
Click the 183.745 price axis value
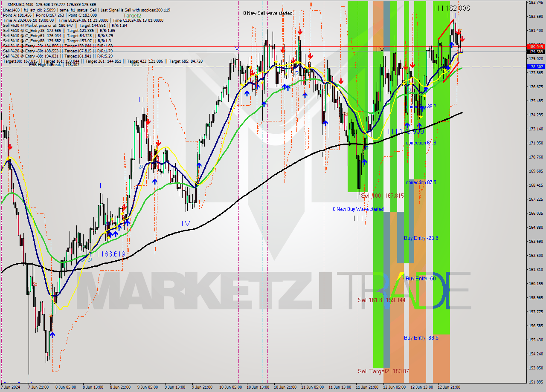coord(536,3)
